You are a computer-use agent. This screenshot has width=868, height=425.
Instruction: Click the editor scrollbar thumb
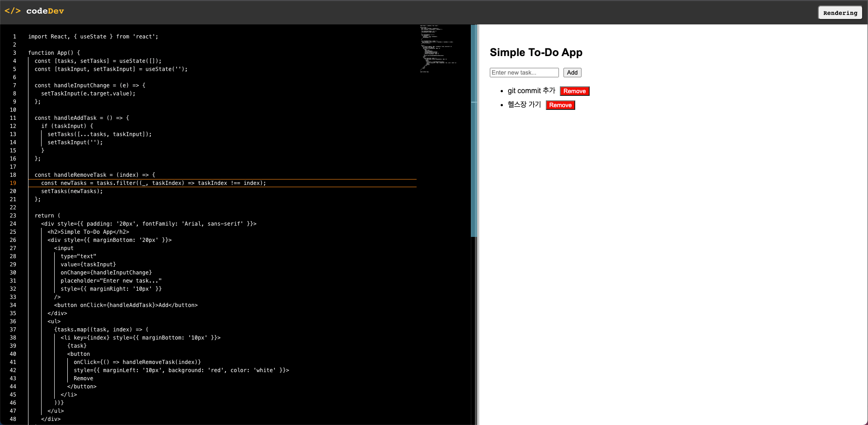(473, 131)
